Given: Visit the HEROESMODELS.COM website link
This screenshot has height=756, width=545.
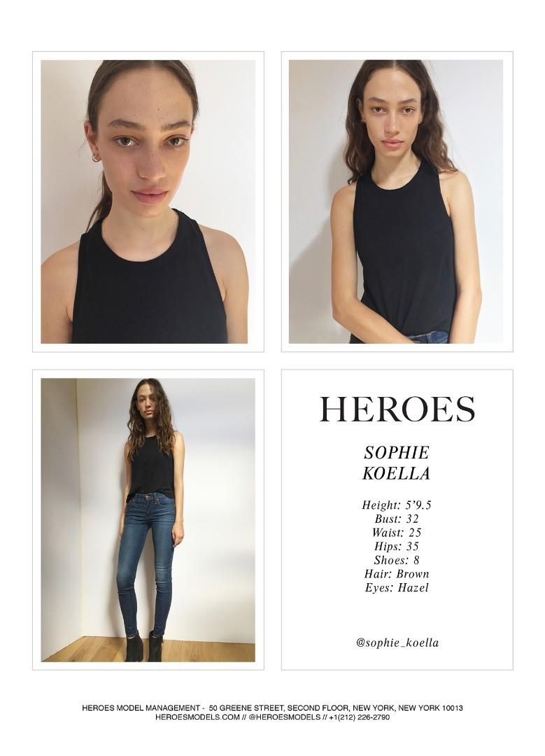Looking at the screenshot, I should coord(197,717).
